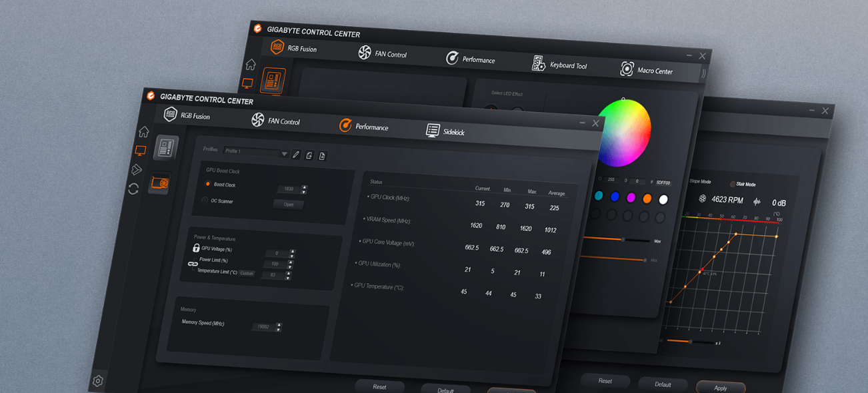Click the GPU Voltage padlock icon

tap(196, 248)
